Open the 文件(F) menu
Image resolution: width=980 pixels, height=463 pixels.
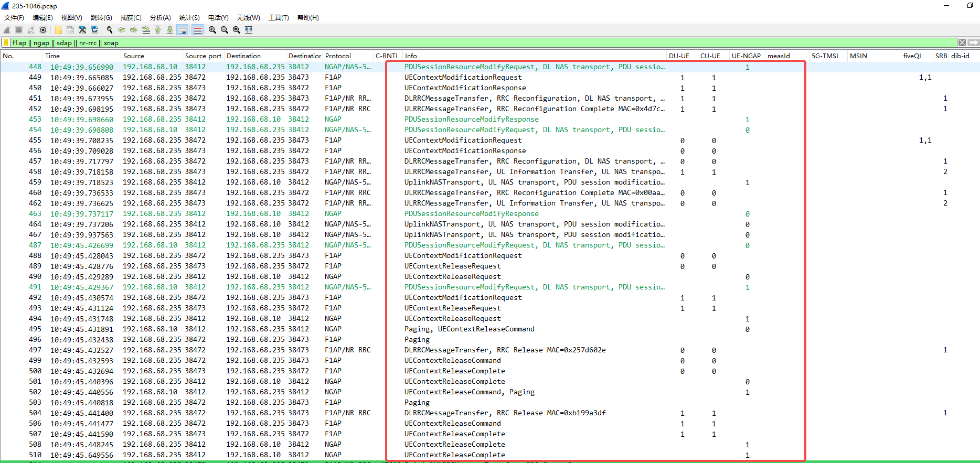point(14,18)
